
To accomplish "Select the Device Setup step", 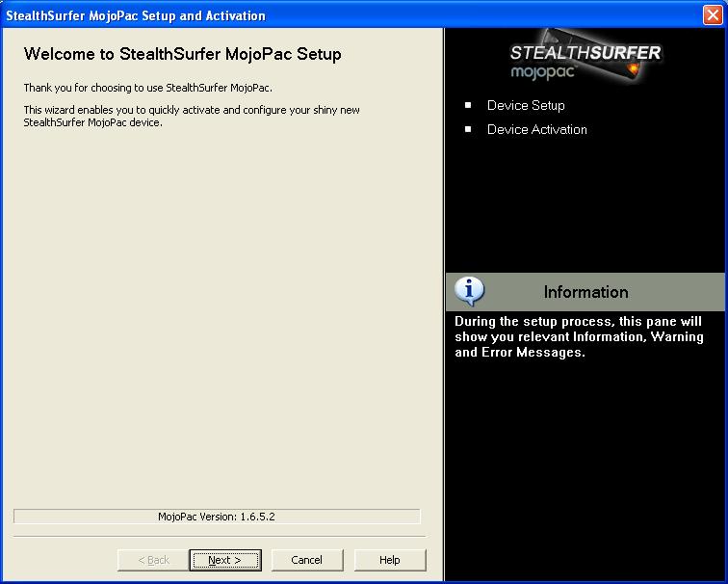I will (526, 105).
